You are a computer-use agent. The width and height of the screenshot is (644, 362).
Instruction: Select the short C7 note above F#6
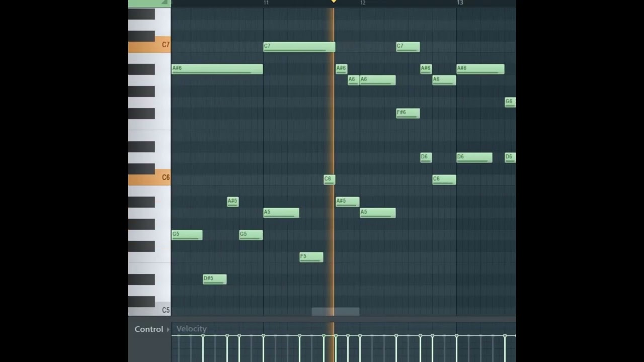408,47
